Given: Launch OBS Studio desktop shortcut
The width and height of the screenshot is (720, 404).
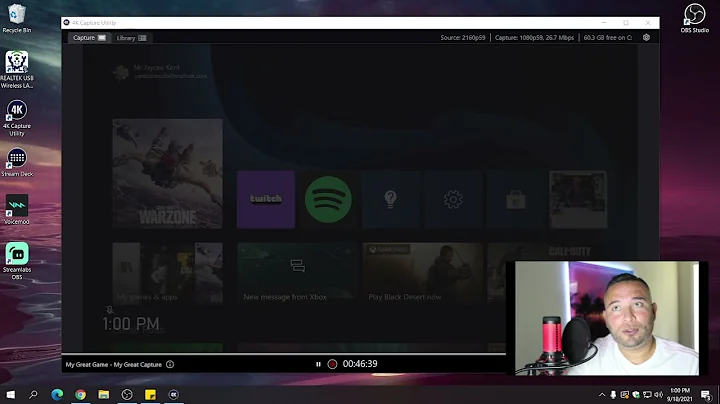Looking at the screenshot, I should (694, 18).
